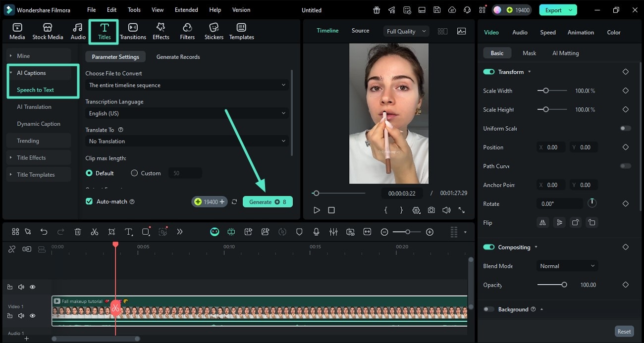
Task: Switch to the Generate Records tab
Action: [178, 57]
